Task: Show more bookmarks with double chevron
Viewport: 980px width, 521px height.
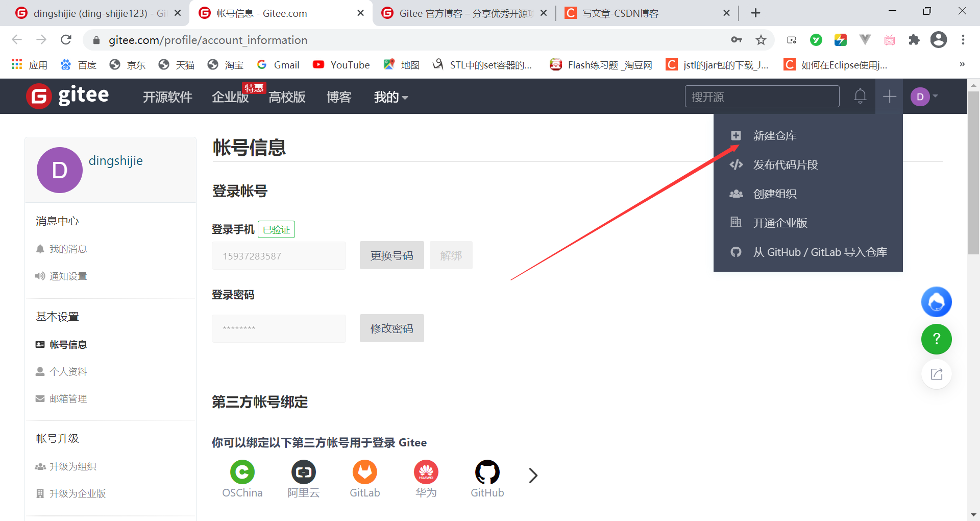Action: click(962, 64)
